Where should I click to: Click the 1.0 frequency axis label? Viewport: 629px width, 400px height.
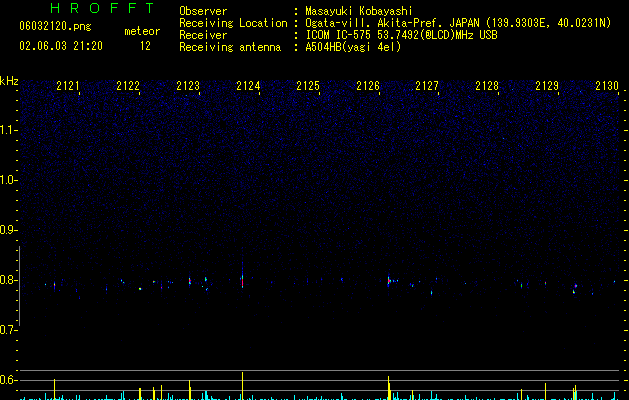coord(9,180)
